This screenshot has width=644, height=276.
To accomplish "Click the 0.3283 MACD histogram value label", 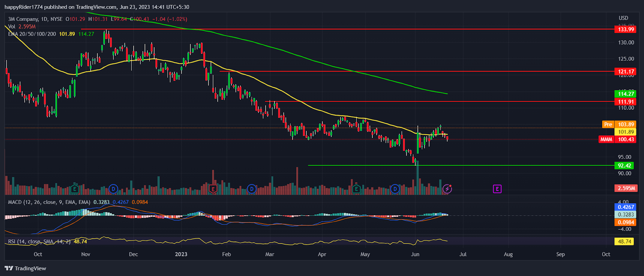I will pyautogui.click(x=626, y=215).
